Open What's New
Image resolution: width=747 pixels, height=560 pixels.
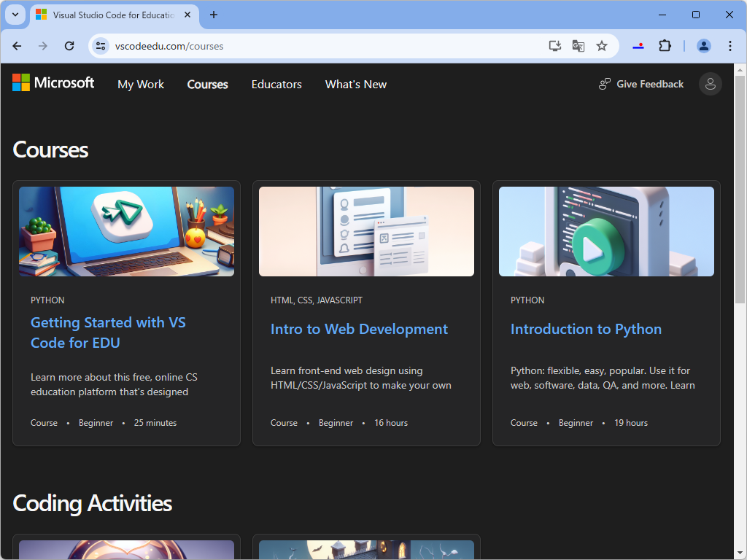pos(356,85)
